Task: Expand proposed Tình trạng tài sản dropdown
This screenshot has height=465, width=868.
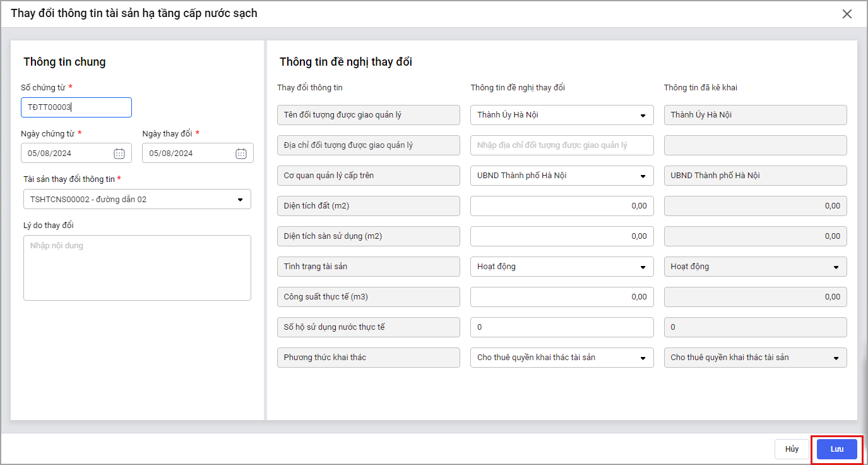Action: 643,267
